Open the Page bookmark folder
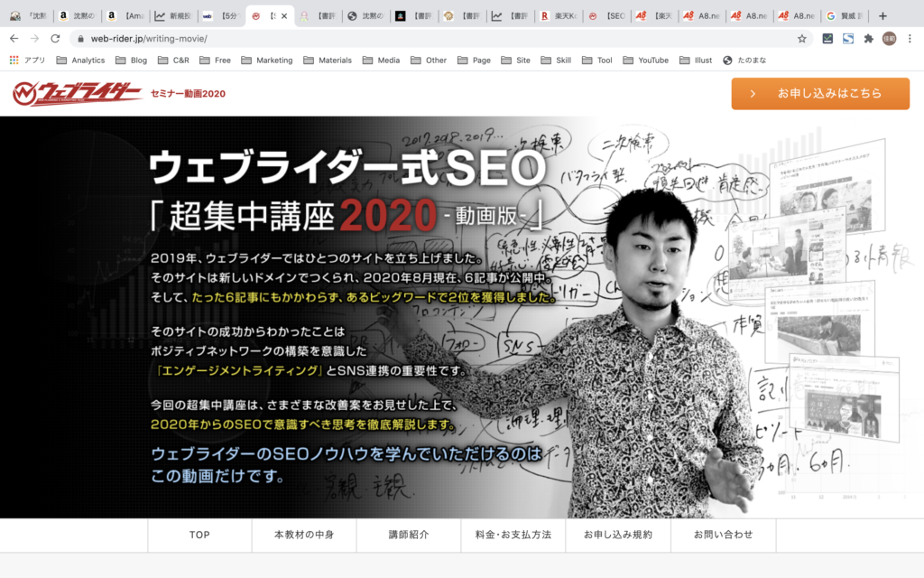Image resolution: width=924 pixels, height=578 pixels. tap(474, 61)
